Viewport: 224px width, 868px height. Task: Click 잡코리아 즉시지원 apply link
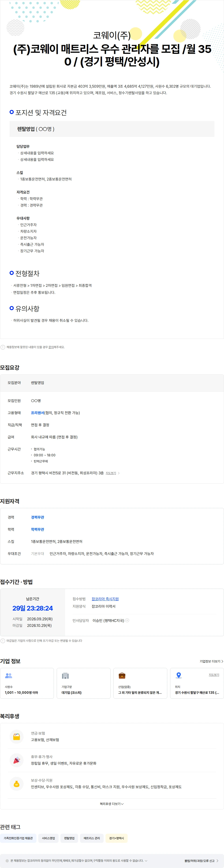pos(105,599)
